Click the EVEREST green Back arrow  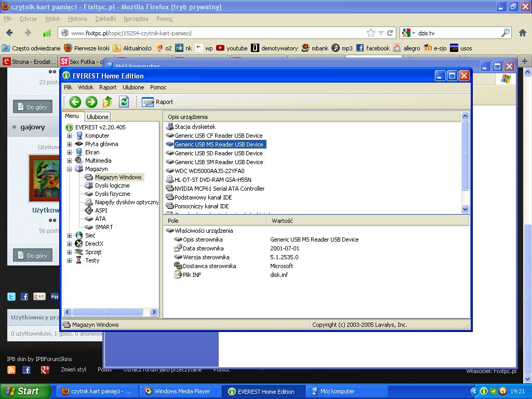[x=75, y=102]
